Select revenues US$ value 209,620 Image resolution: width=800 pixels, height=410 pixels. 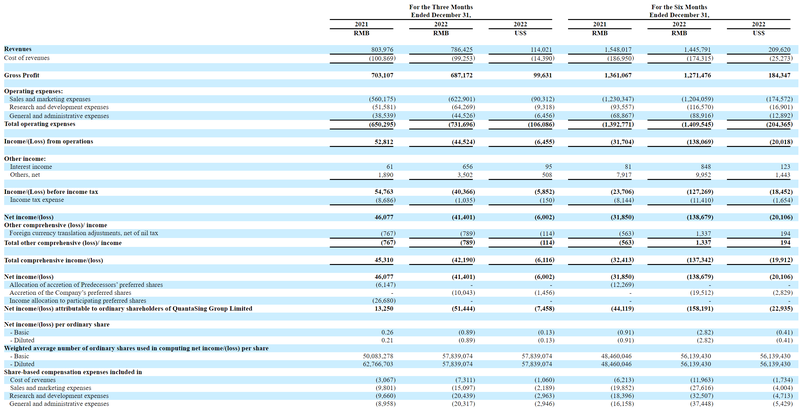[x=780, y=49]
